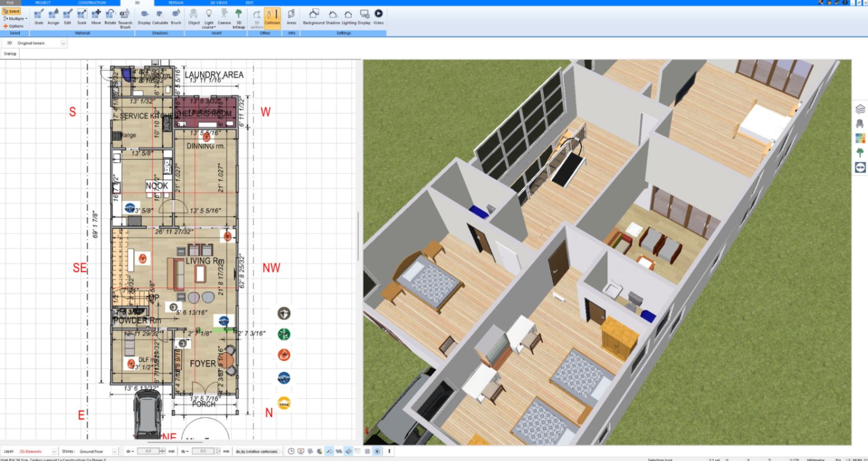The image size is (868, 461).
Task: Click the FOYER label in floor plan
Action: coord(203,363)
